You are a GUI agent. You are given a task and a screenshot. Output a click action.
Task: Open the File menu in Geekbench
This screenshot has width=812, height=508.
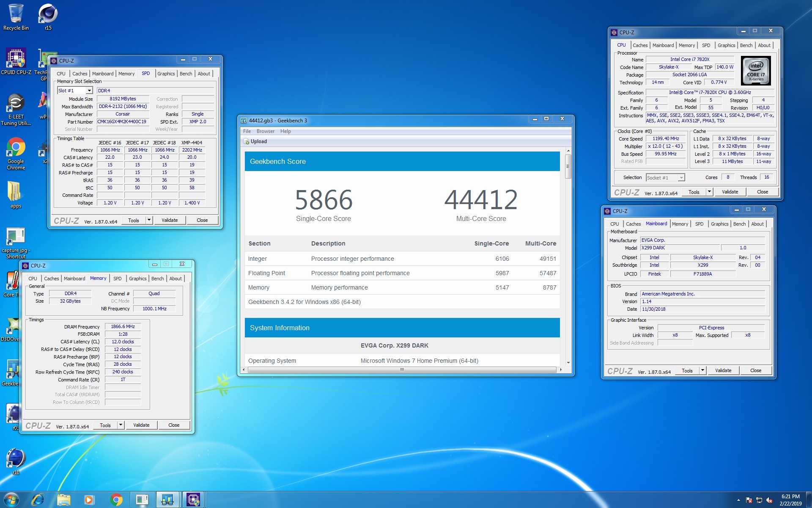point(247,131)
